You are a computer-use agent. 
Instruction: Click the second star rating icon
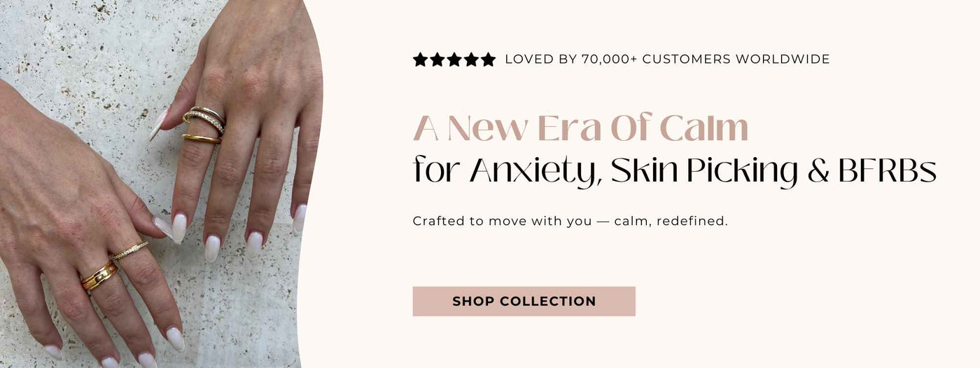(437, 60)
